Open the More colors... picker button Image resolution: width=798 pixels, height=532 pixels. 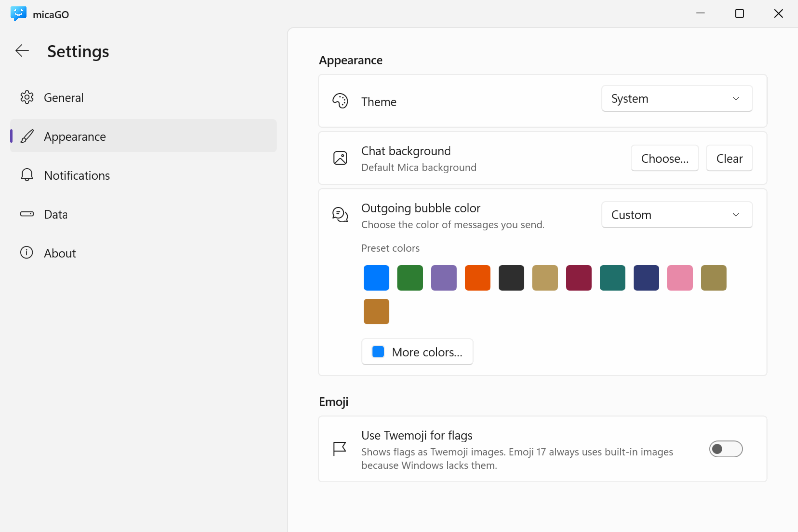(417, 352)
